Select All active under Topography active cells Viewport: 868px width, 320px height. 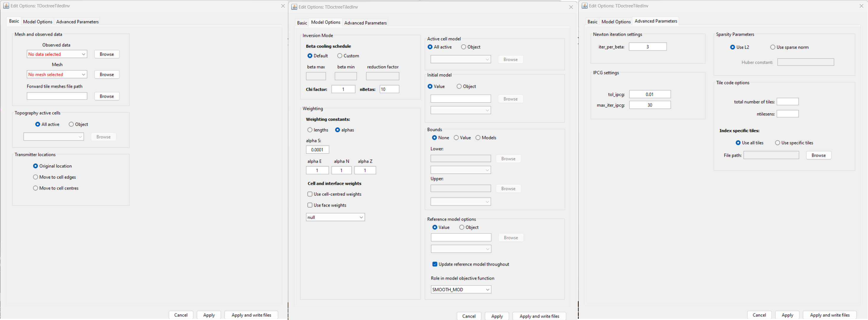coord(47,124)
